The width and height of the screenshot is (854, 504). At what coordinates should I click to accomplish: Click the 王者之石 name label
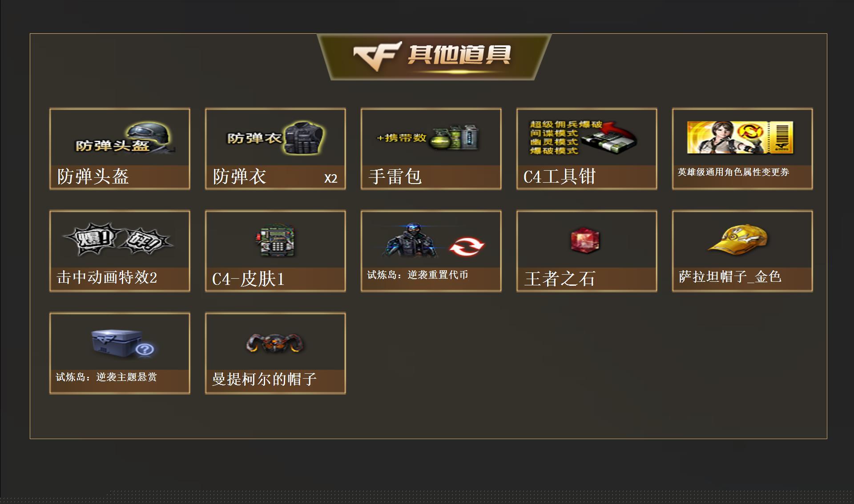[560, 279]
